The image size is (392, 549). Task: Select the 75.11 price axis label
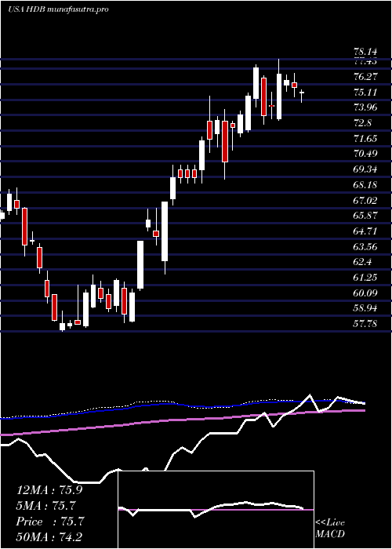[x=366, y=93]
